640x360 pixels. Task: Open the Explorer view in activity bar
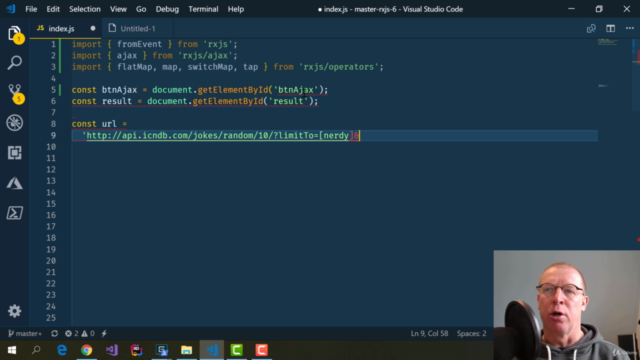point(15,34)
